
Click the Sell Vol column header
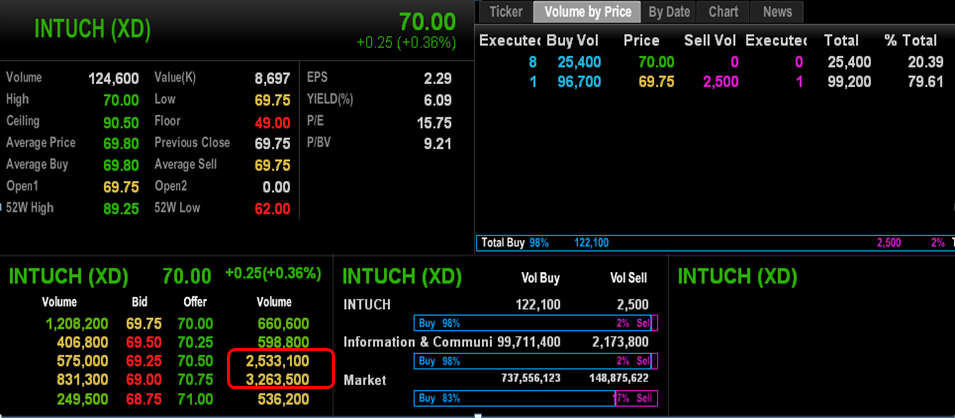point(710,41)
